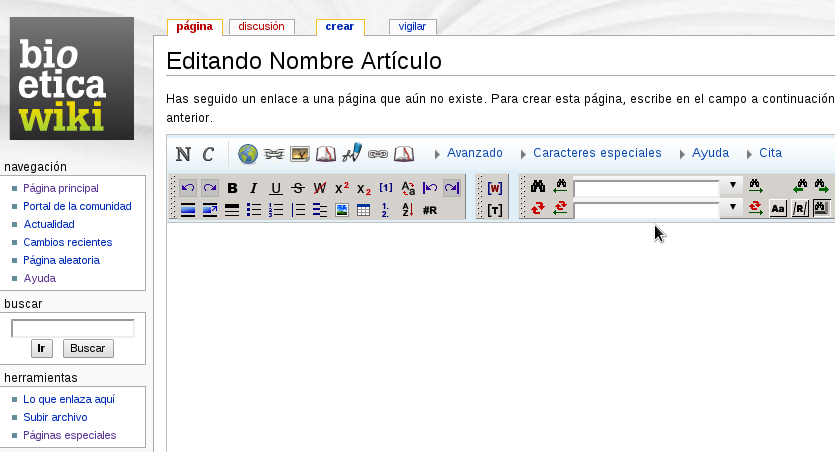835x452 pixels.
Task: Toggle the [W] wikify button
Action: [x=494, y=188]
